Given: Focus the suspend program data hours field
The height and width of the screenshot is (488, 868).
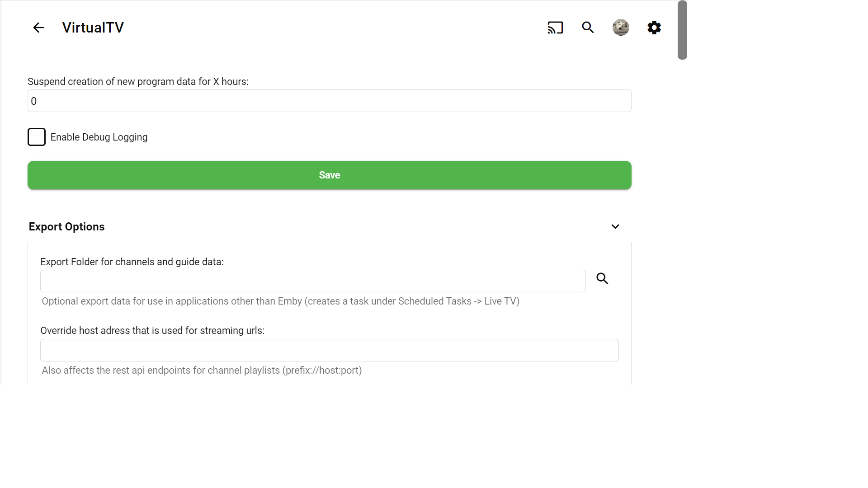Looking at the screenshot, I should point(329,101).
